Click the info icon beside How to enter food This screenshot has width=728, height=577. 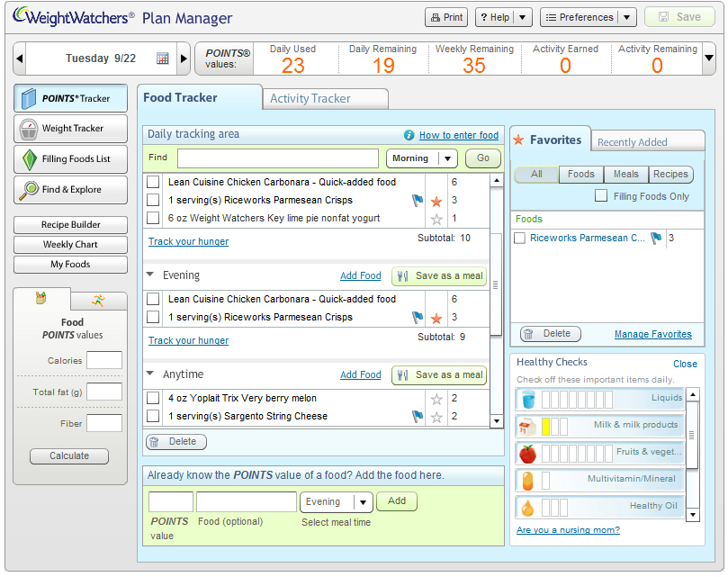409,135
